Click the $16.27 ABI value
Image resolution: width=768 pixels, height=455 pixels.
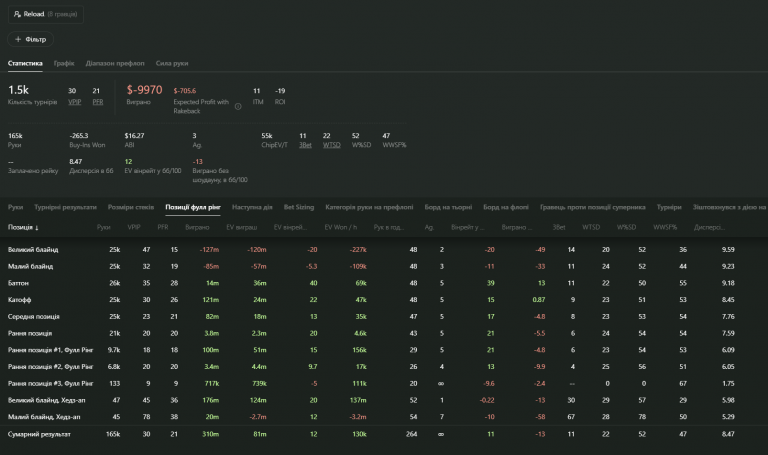(134, 136)
